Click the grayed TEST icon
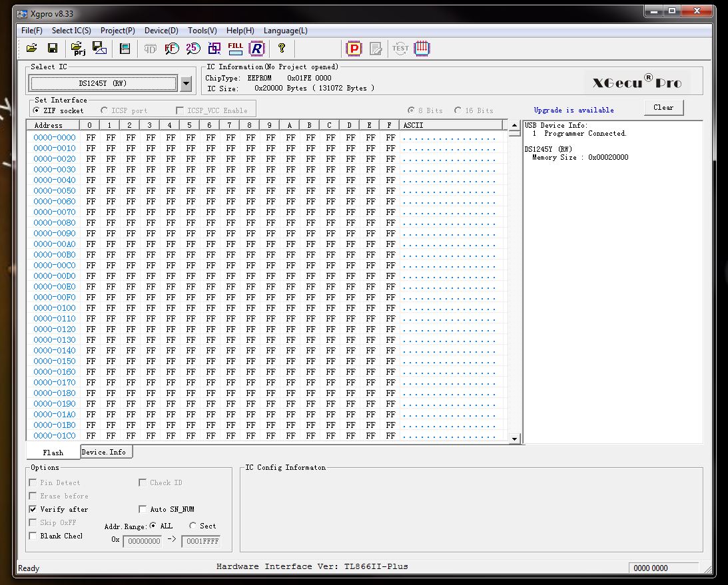Viewport: 728px width, 585px height. 400,48
